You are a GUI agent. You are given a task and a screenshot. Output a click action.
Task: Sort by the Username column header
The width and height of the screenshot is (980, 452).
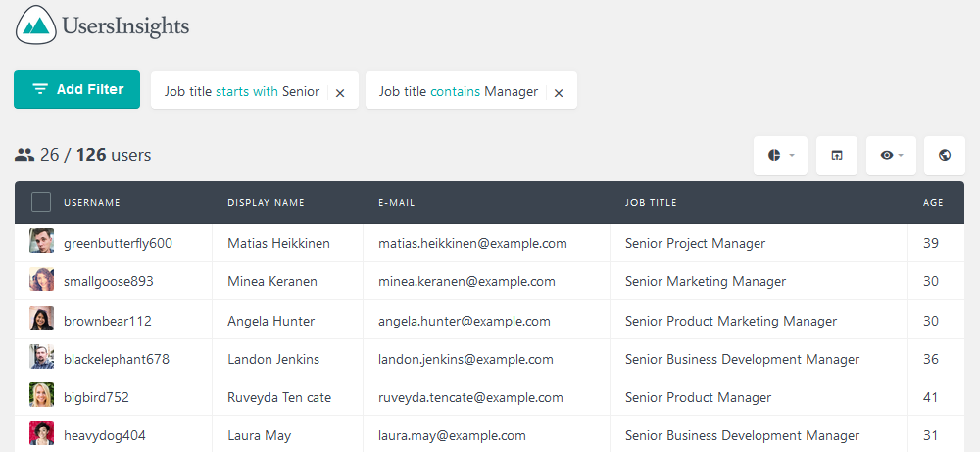[92, 203]
